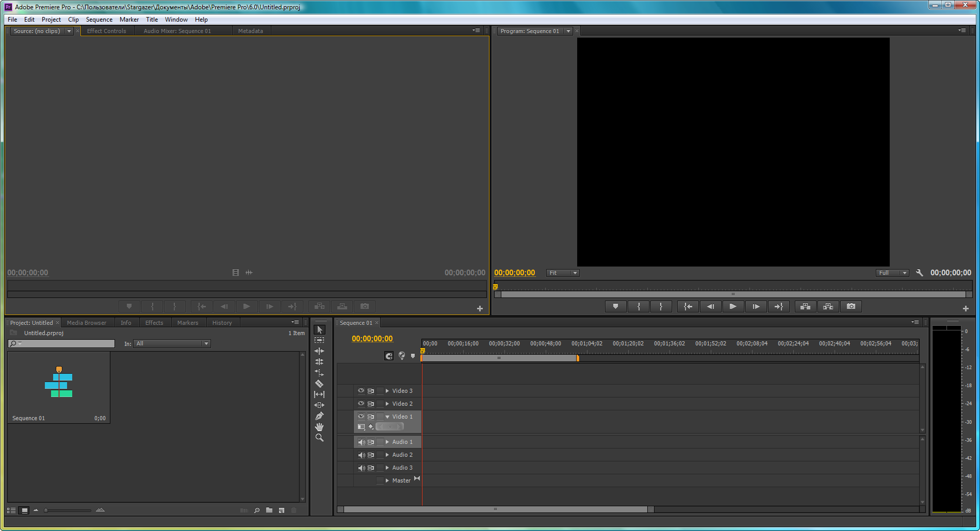Switch to the Media Browser tab

pos(87,323)
